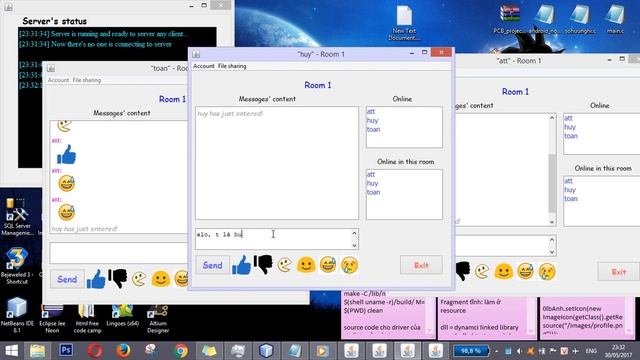Select 'huy' in huy's Online list
The width and height of the screenshot is (640, 360).
coord(372,120)
